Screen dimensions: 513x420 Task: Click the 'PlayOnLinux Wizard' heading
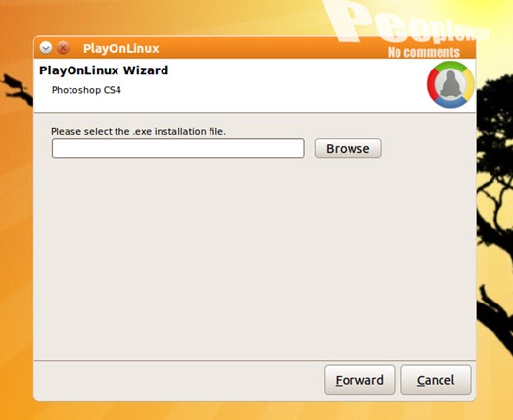tap(104, 70)
